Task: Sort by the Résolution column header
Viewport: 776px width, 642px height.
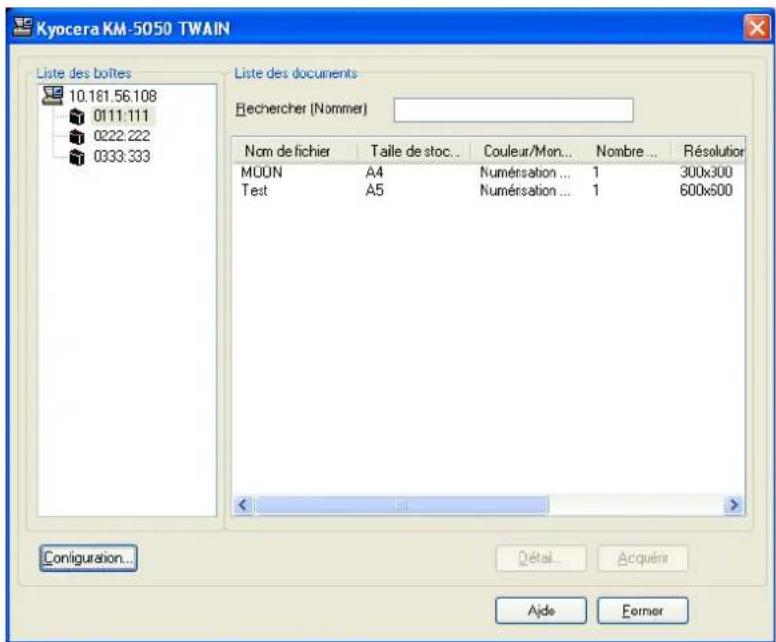Action: [708, 151]
